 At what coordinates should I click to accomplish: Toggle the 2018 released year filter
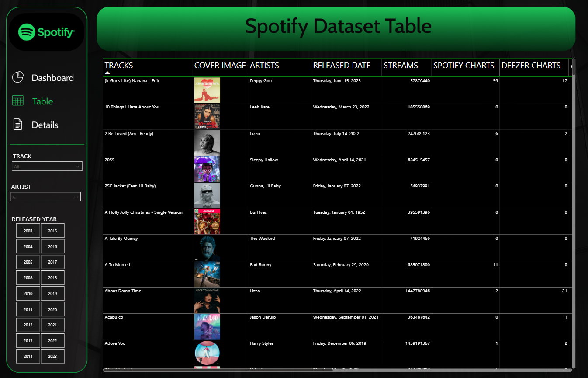click(x=52, y=278)
